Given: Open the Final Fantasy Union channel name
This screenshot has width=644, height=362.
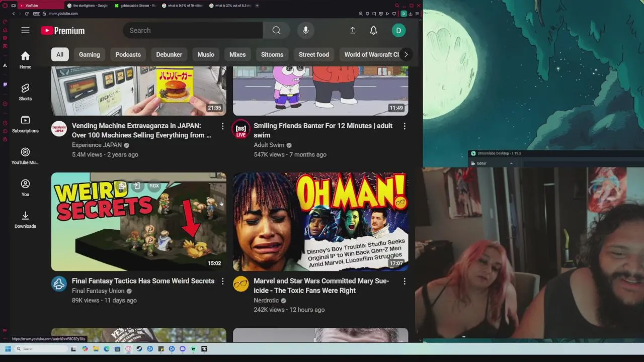Looking at the screenshot, I should tap(98, 291).
